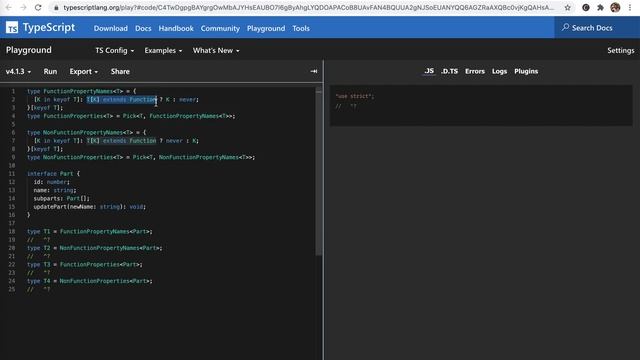Go to Download page
The image size is (640, 360).
(111, 28)
